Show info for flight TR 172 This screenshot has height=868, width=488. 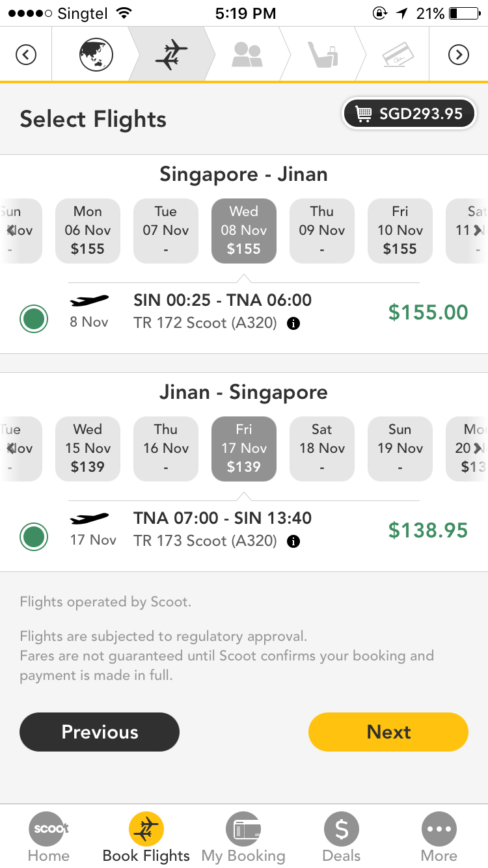[293, 323]
